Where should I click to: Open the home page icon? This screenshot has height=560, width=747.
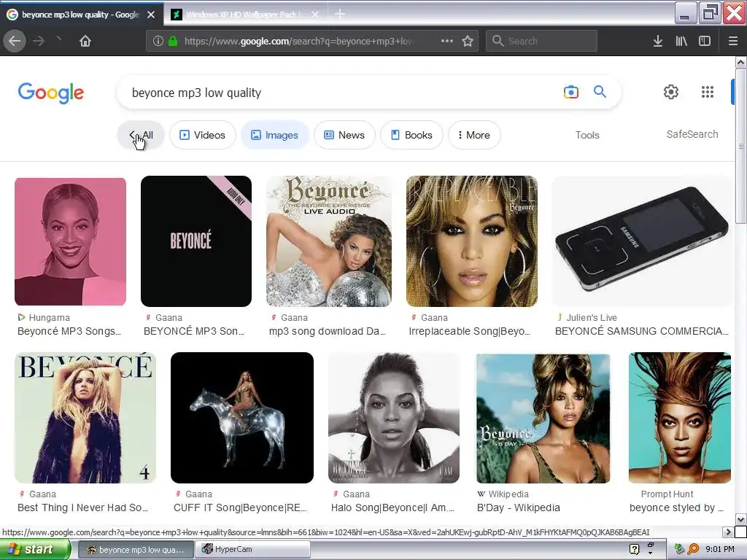(x=85, y=41)
